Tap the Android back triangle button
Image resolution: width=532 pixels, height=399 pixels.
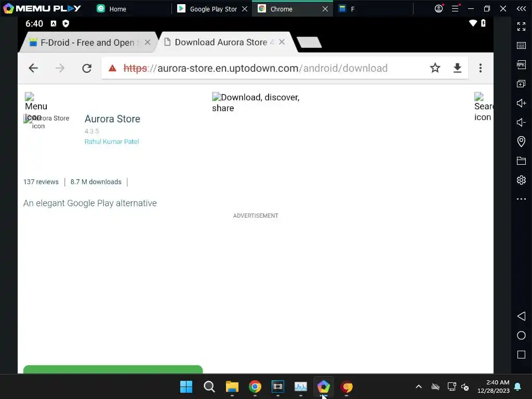521,316
